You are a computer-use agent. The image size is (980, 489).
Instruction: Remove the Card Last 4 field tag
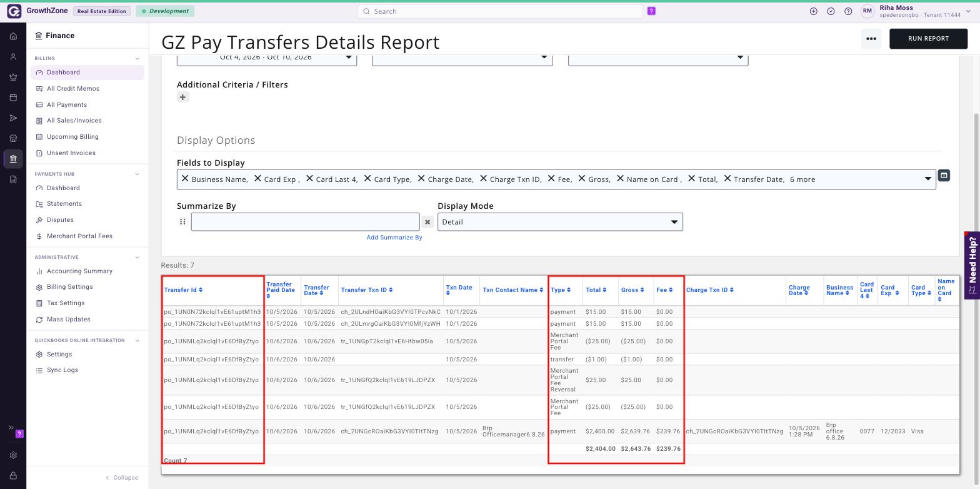[x=309, y=179]
